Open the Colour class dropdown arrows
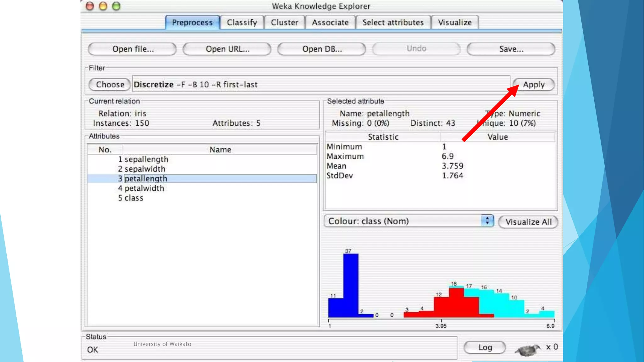This screenshot has height=362, width=644. click(487, 221)
